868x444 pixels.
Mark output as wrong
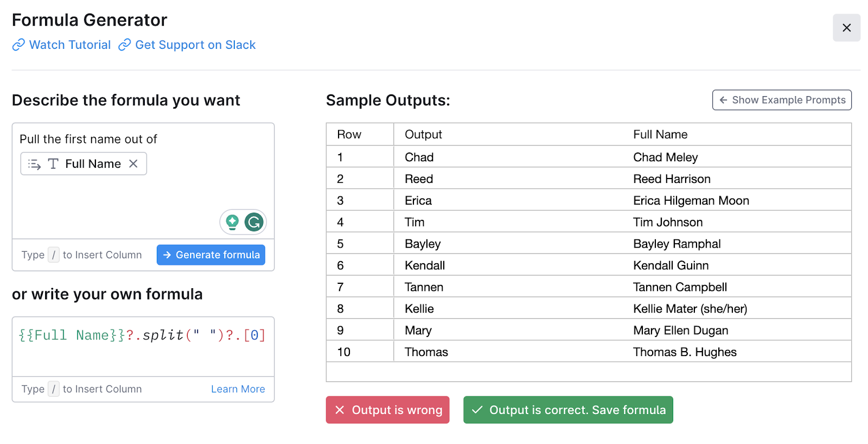[388, 410]
